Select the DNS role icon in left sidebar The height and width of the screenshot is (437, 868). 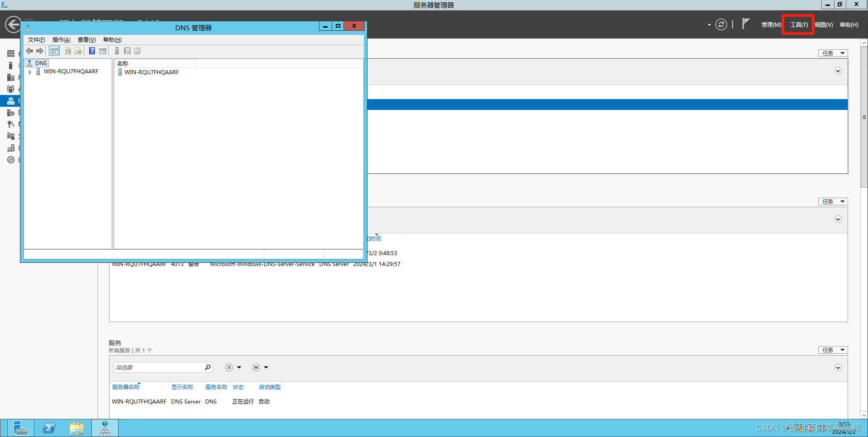[x=11, y=101]
